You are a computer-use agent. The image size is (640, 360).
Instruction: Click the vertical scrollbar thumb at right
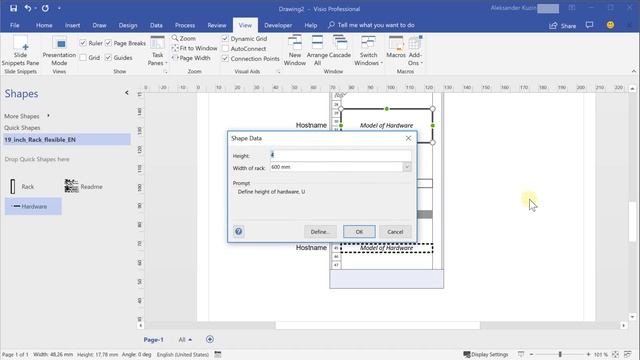click(632, 222)
